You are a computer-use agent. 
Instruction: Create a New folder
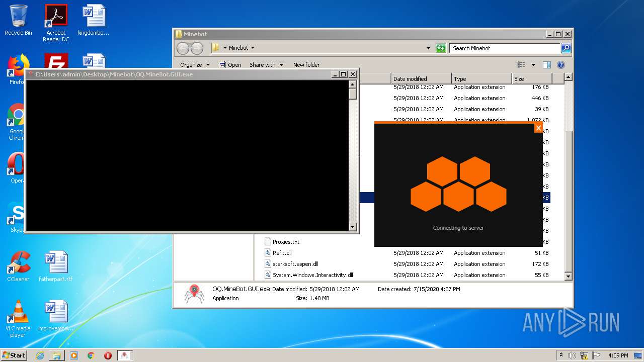(306, 65)
